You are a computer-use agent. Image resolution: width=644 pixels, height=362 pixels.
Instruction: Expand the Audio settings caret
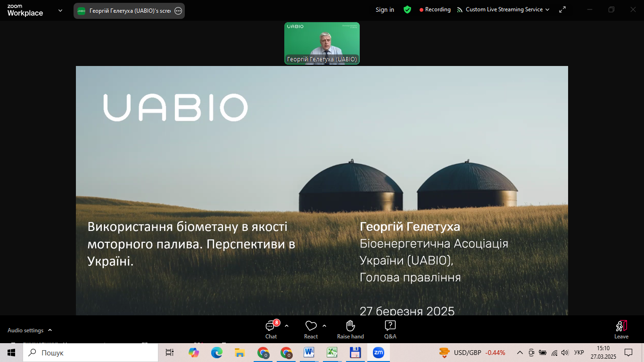click(50, 330)
